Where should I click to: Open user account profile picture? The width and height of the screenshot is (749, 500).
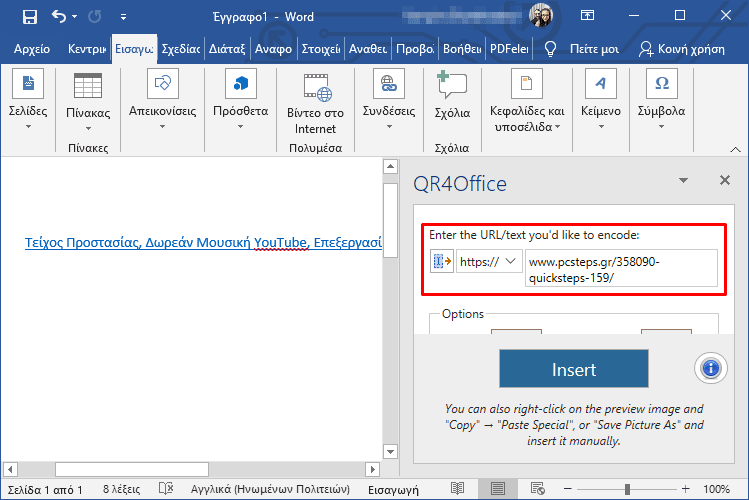coord(541,15)
